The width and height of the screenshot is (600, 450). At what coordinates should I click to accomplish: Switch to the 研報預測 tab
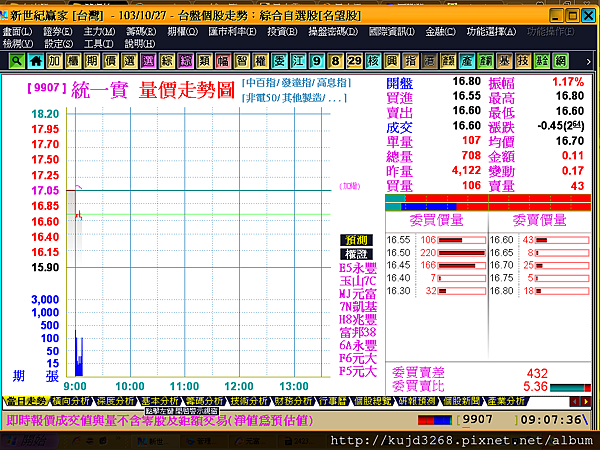point(417,401)
